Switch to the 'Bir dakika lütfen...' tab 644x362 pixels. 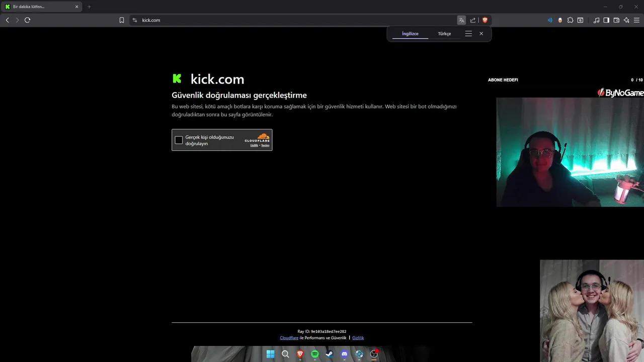click(x=41, y=7)
